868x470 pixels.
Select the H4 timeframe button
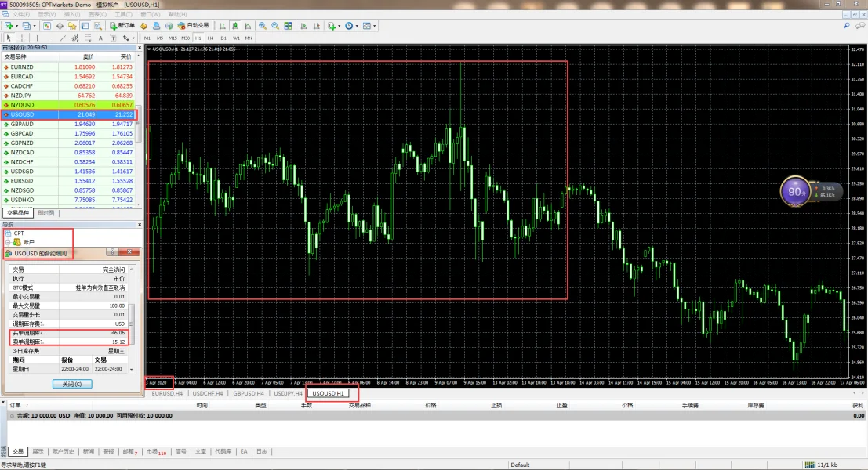tap(211, 38)
